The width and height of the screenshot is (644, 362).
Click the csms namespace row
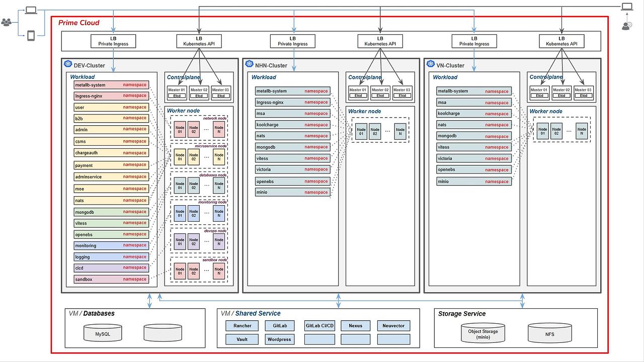coord(111,141)
